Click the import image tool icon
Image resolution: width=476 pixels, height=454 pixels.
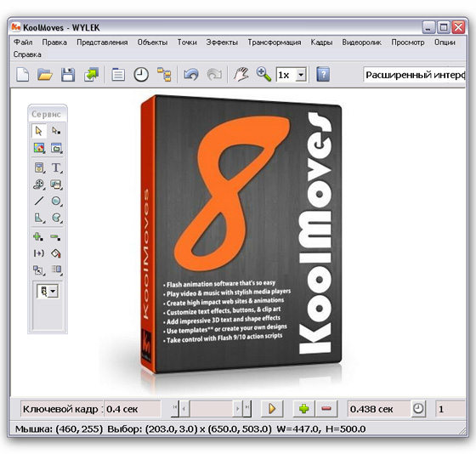[x=39, y=148]
